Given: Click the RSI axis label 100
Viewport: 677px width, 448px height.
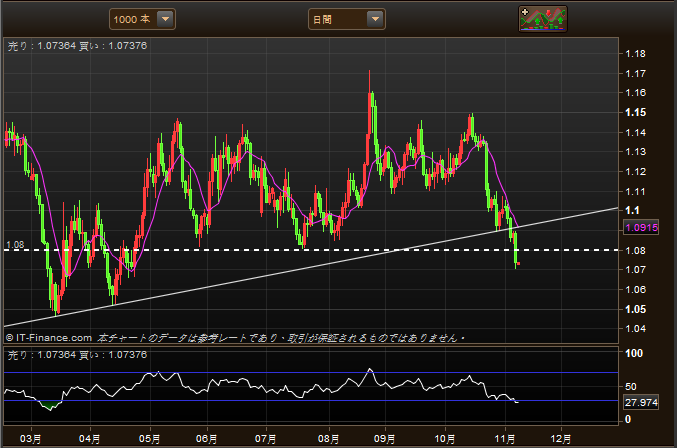Looking at the screenshot, I should [634, 353].
